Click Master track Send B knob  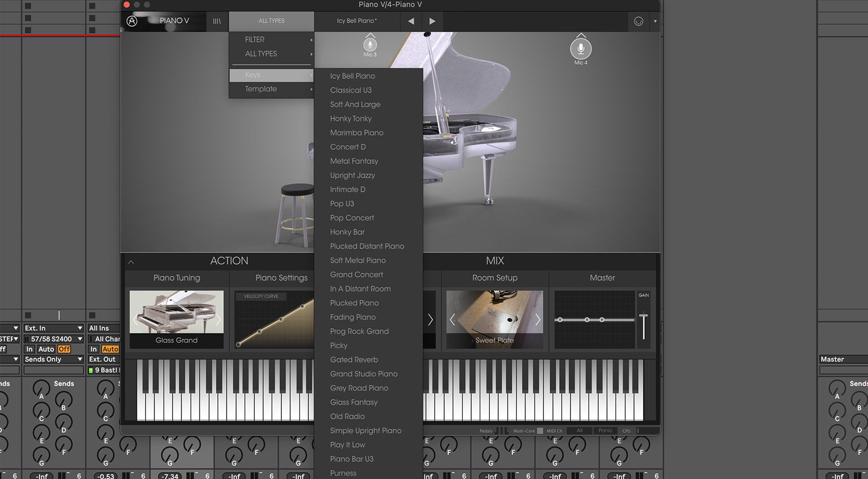coord(859,399)
